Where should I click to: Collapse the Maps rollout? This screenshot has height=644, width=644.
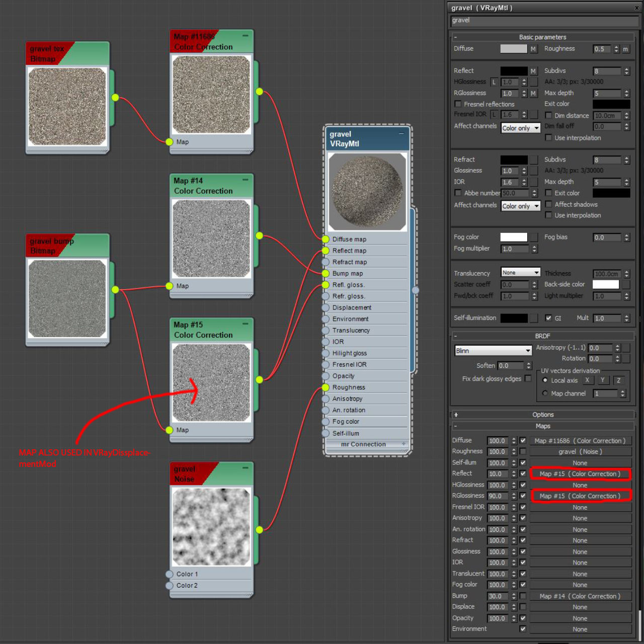click(x=542, y=426)
